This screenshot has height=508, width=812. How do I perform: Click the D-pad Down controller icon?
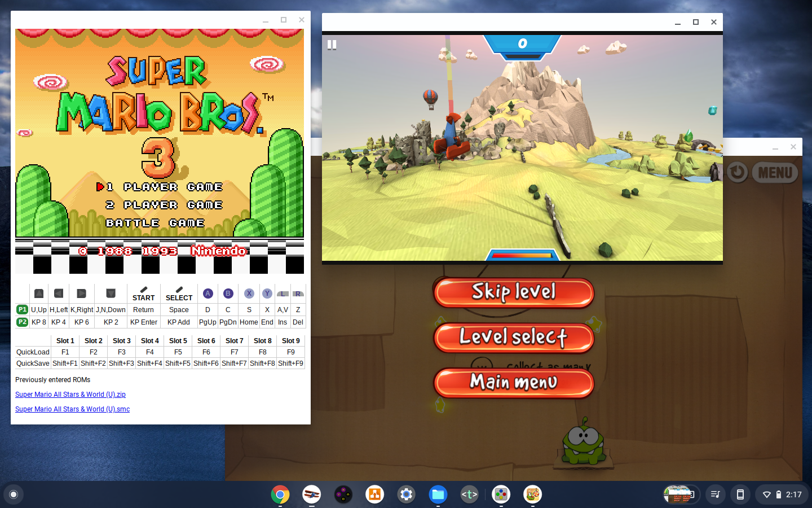(111, 294)
